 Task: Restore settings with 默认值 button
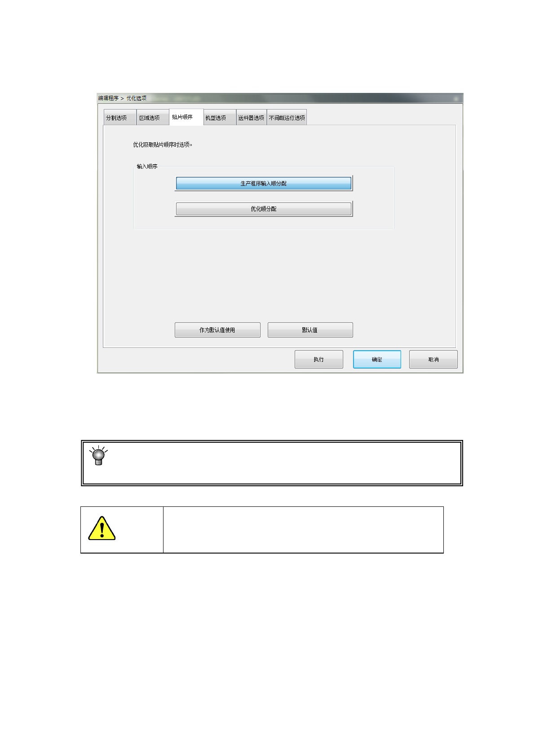[310, 330]
